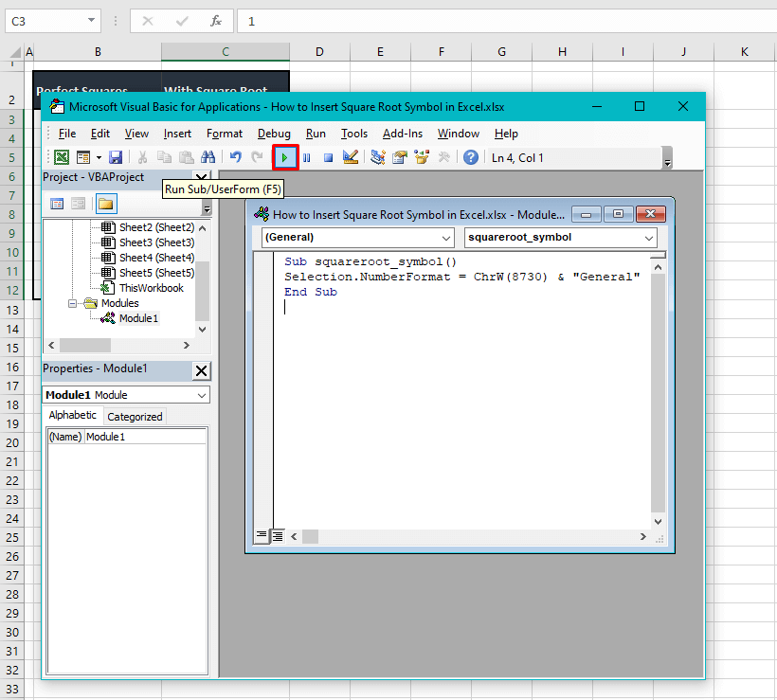Viewport: 777px width, 700px height.
Task: Run the squareroot_symbol macro
Action: click(284, 157)
